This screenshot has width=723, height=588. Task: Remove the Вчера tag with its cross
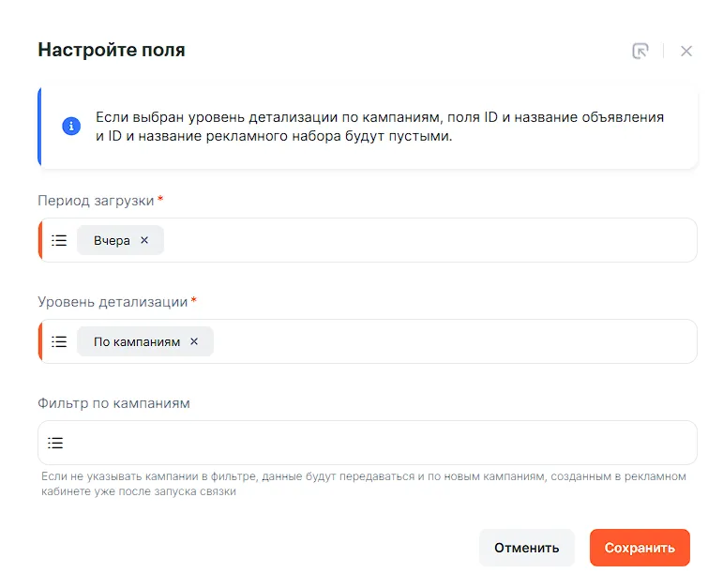pos(144,240)
